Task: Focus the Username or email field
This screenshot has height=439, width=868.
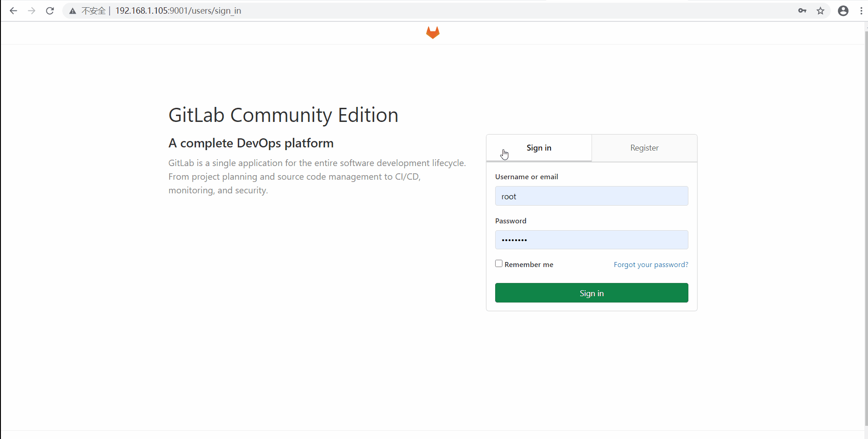Action: coord(592,196)
